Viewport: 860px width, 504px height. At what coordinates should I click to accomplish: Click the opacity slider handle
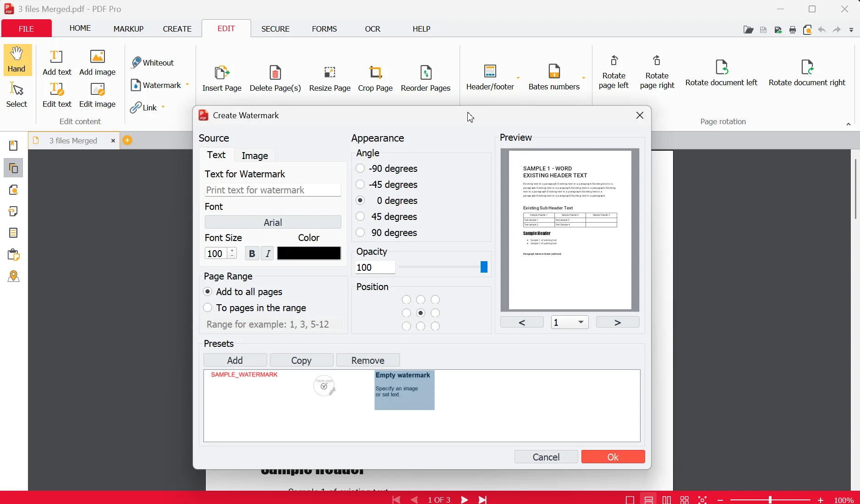[484, 267]
